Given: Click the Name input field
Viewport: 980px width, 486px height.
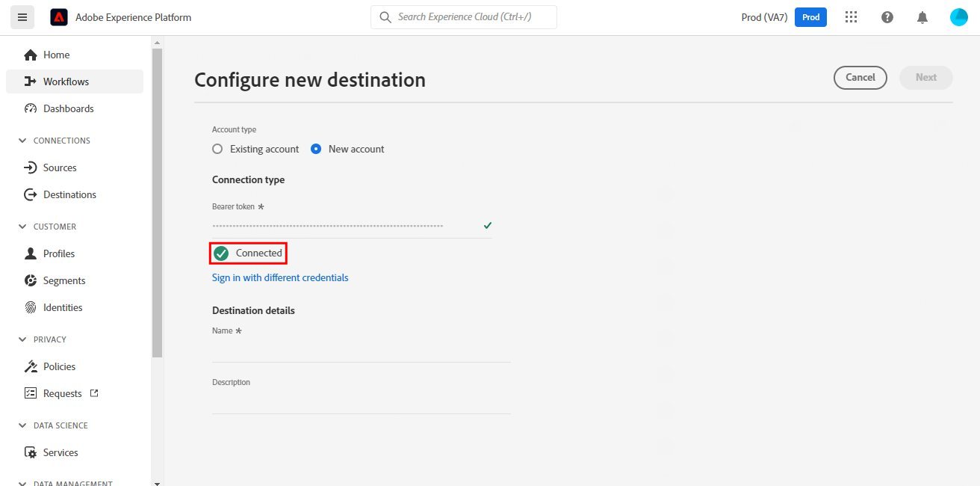Looking at the screenshot, I should [361, 350].
